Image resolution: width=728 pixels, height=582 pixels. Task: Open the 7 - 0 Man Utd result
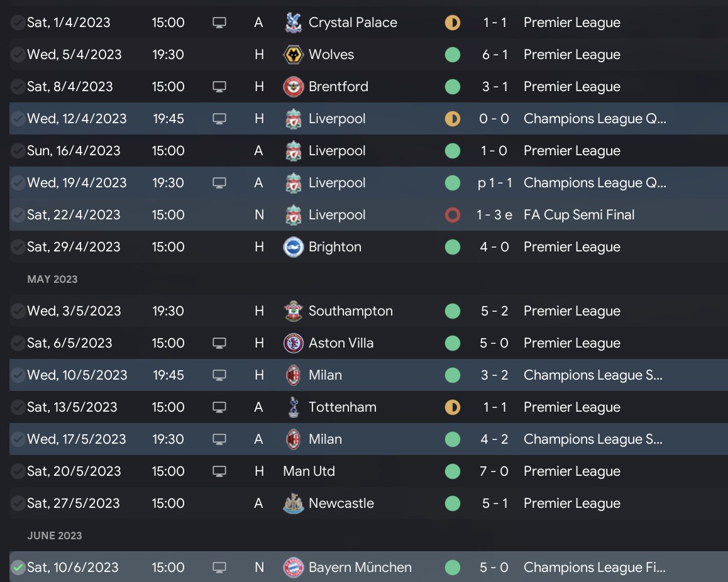tap(495, 471)
